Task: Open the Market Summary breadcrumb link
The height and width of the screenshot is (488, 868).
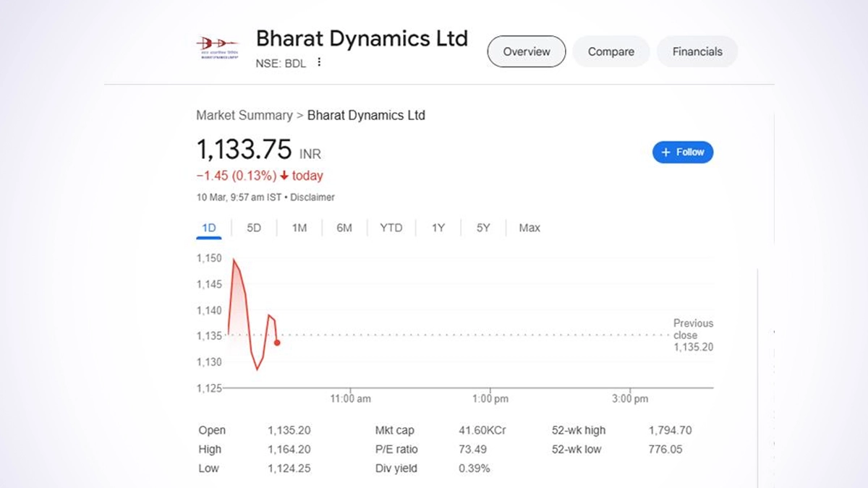Action: [x=244, y=115]
